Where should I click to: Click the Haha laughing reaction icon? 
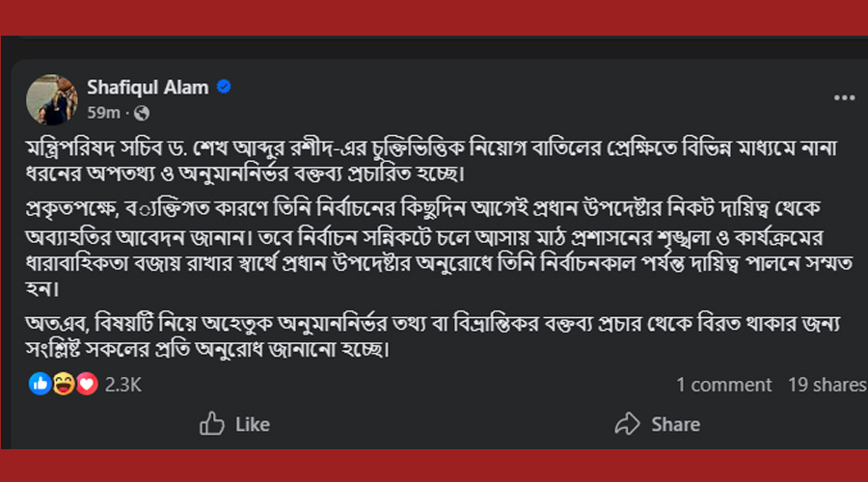(64, 384)
